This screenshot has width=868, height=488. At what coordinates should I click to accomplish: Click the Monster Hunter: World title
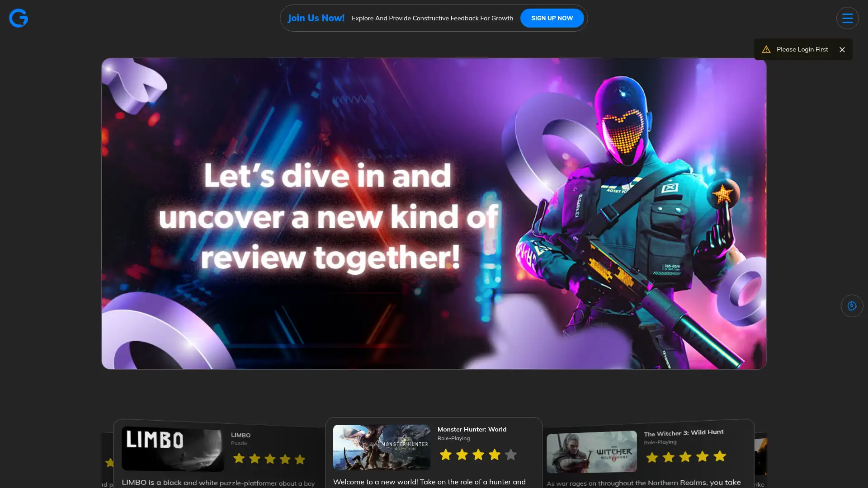(x=472, y=429)
